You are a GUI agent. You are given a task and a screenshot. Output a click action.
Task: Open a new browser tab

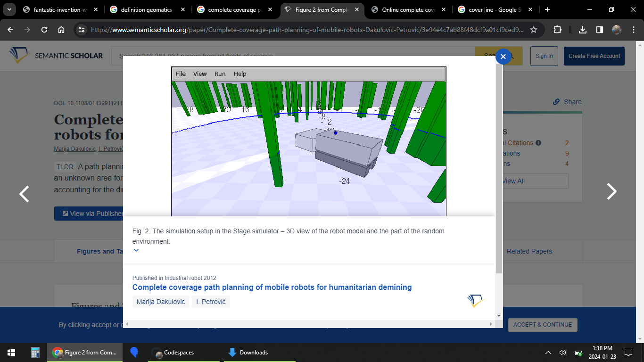click(547, 9)
